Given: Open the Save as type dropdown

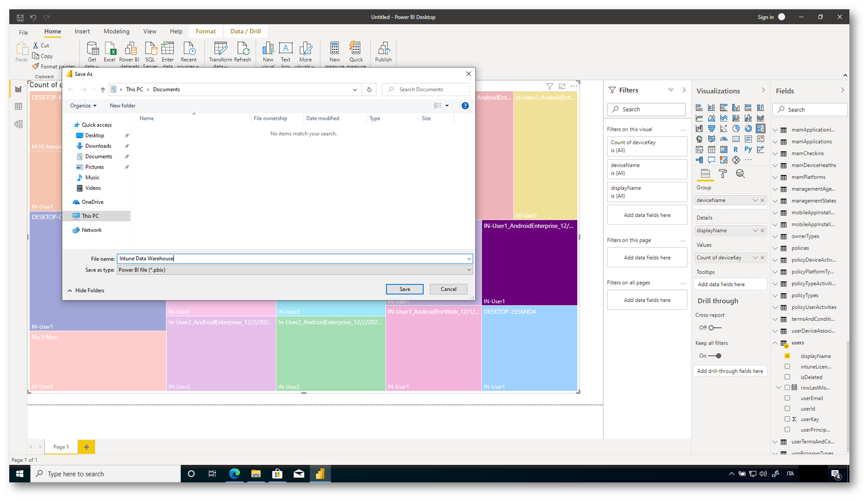Looking at the screenshot, I should pyautogui.click(x=294, y=270).
